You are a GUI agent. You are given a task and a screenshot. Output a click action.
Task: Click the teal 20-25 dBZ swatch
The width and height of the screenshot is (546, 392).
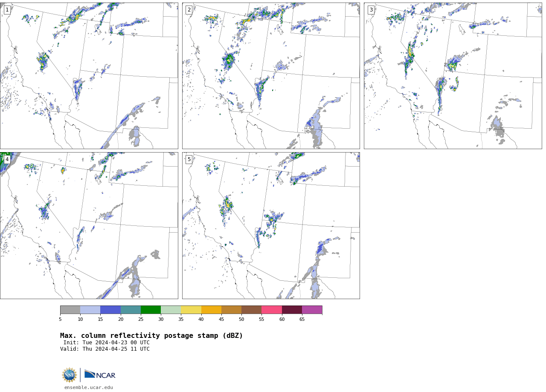coord(131,310)
